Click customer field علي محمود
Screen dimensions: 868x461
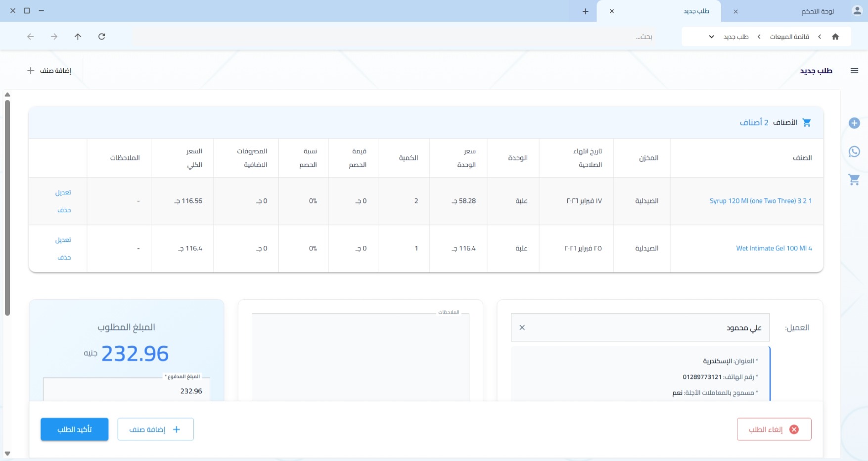coord(640,327)
